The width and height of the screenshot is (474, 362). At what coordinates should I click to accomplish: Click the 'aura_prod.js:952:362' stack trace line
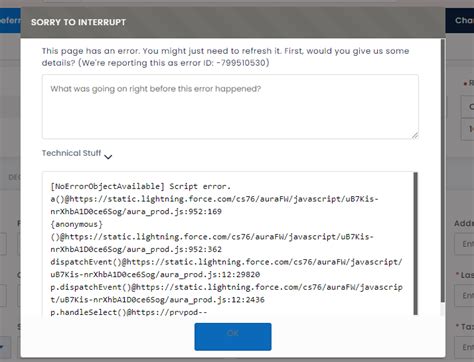tap(136, 249)
